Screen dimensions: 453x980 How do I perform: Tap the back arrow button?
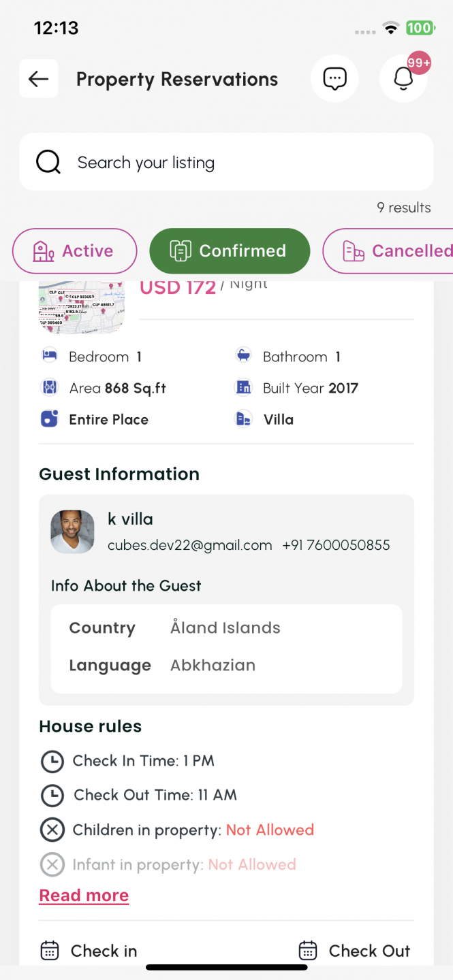[x=38, y=79]
